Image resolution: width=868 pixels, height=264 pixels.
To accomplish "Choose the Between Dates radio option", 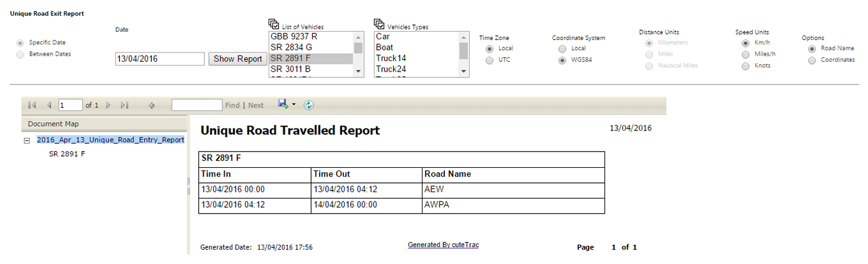I will (21, 54).
